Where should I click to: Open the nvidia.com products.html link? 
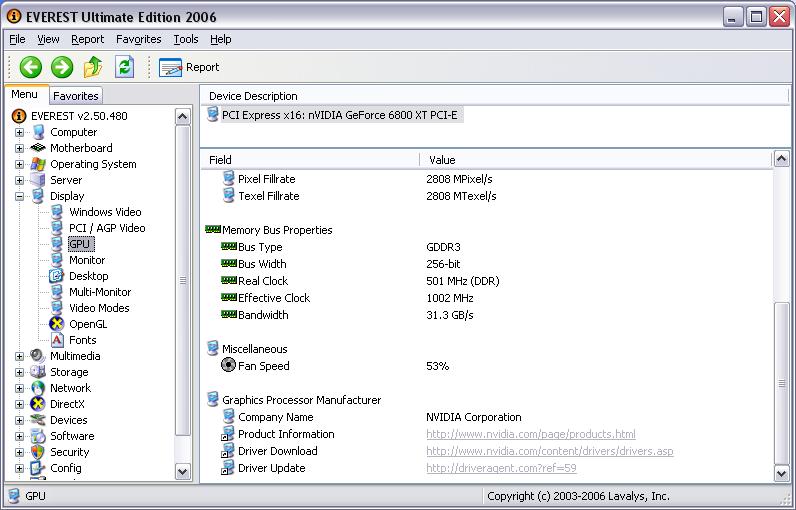[x=530, y=434]
